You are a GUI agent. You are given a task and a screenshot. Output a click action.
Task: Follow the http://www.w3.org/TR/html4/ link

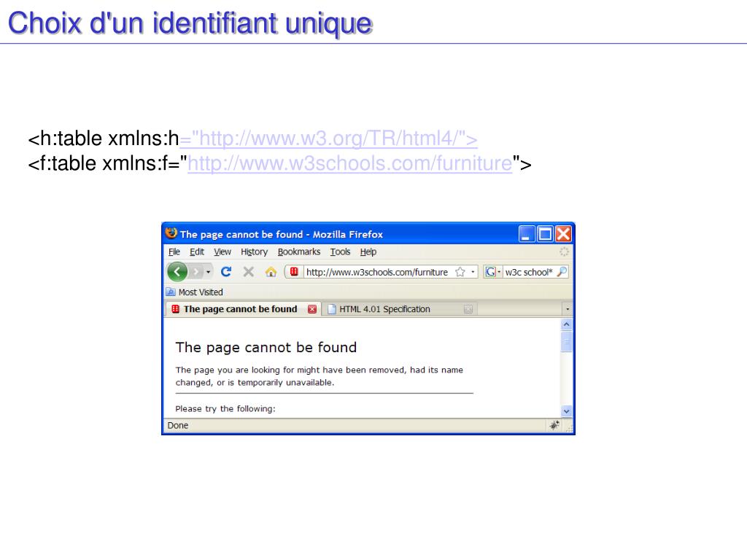[x=328, y=139]
